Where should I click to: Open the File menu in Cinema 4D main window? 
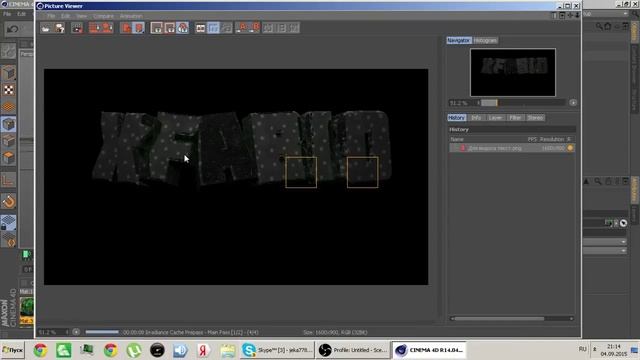click(x=7, y=14)
